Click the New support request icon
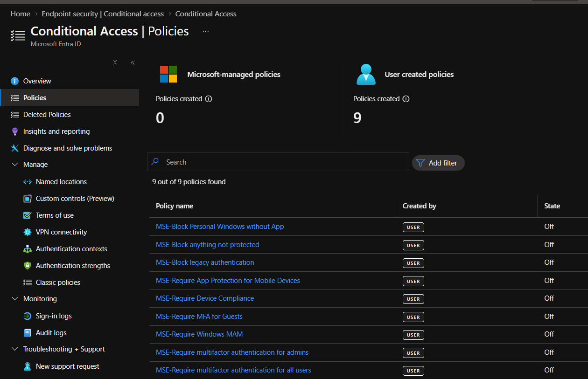 (x=27, y=366)
